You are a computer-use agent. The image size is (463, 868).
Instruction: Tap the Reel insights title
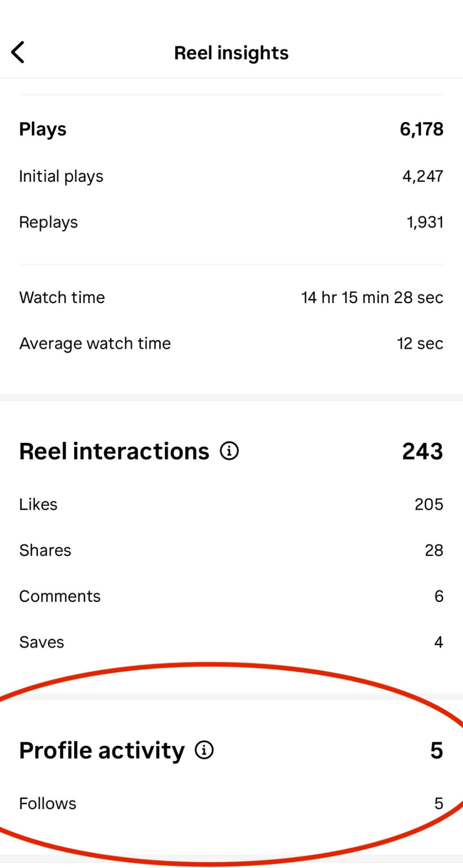coord(231,53)
